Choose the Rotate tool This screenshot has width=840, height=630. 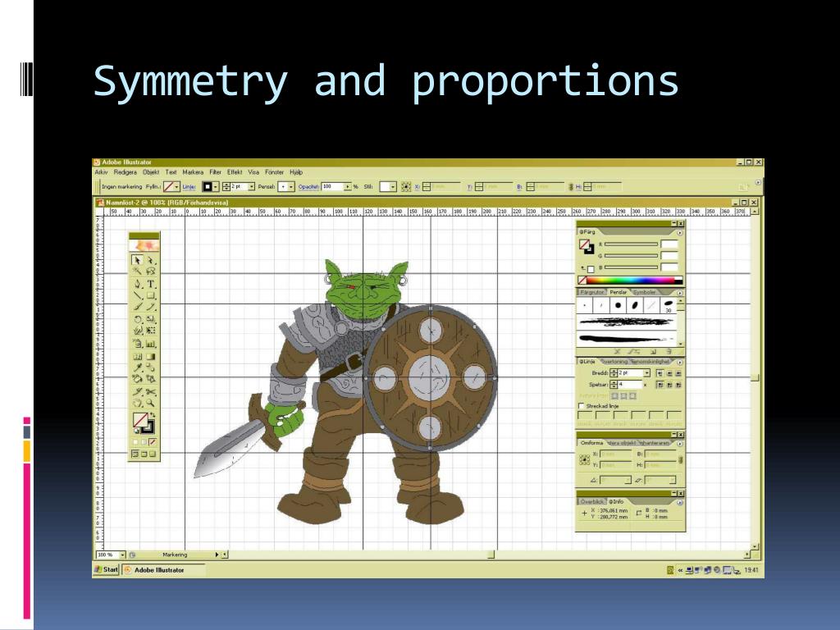(137, 319)
